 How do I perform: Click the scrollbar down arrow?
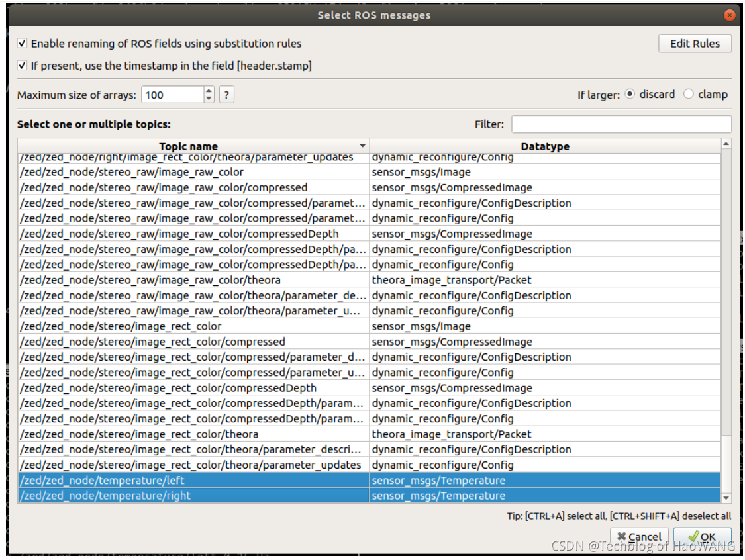coord(726,498)
